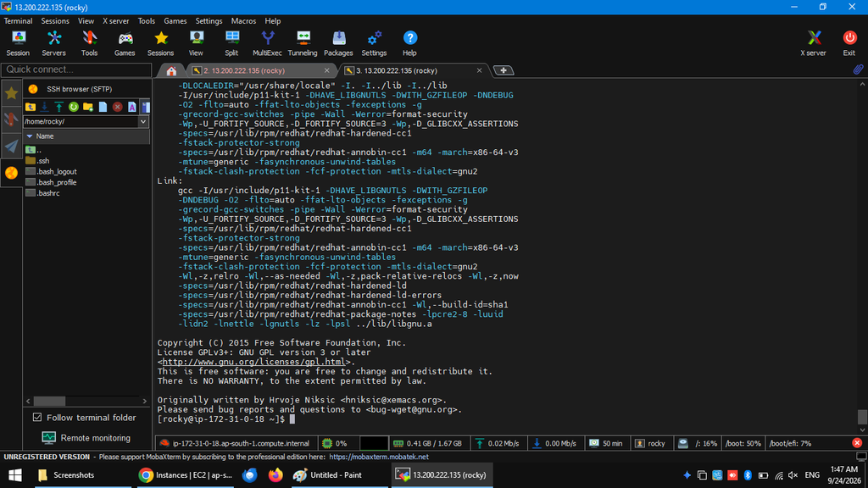Click the Tunneling toolbar icon

(x=303, y=43)
